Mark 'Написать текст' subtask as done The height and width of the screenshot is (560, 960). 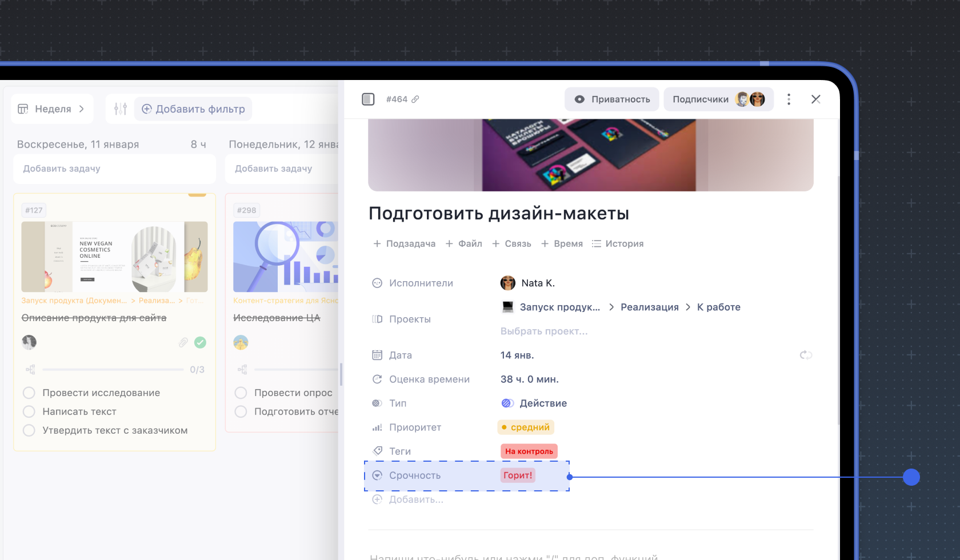(29, 412)
